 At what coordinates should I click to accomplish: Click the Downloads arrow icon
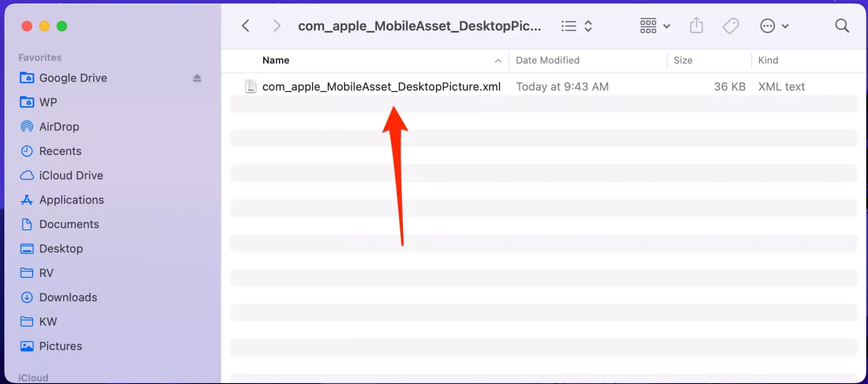pos(27,297)
